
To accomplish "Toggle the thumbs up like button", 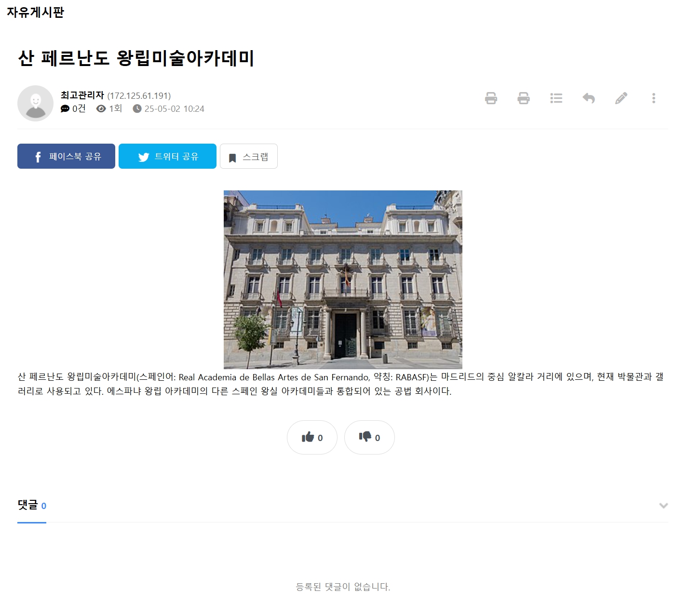I will pyautogui.click(x=312, y=437).
